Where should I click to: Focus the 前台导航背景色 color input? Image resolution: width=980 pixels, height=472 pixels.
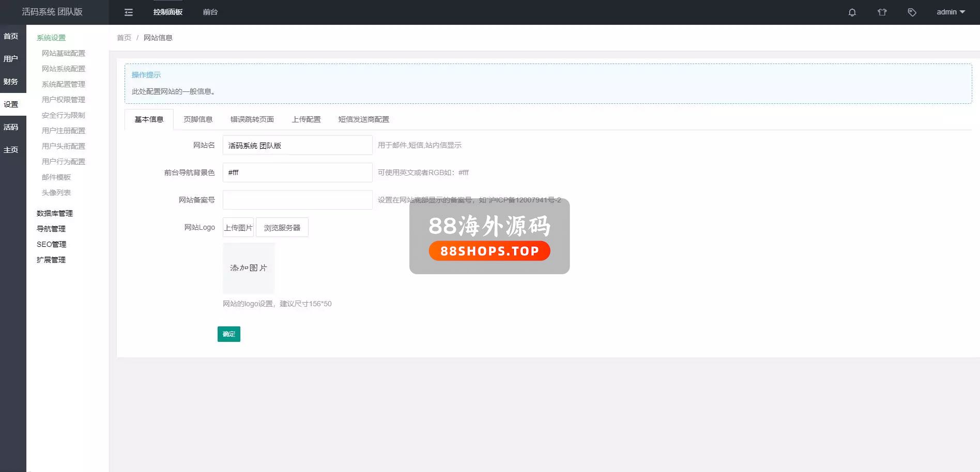(297, 172)
